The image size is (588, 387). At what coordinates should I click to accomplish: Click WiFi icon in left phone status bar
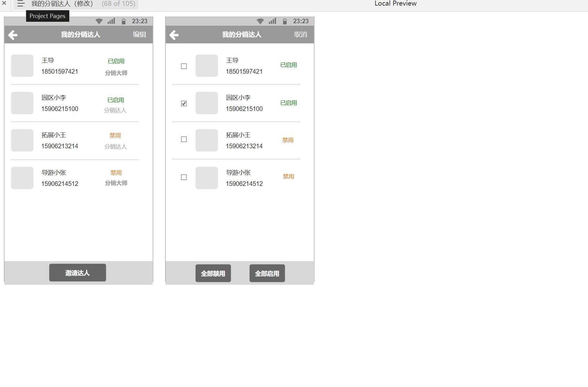click(99, 21)
